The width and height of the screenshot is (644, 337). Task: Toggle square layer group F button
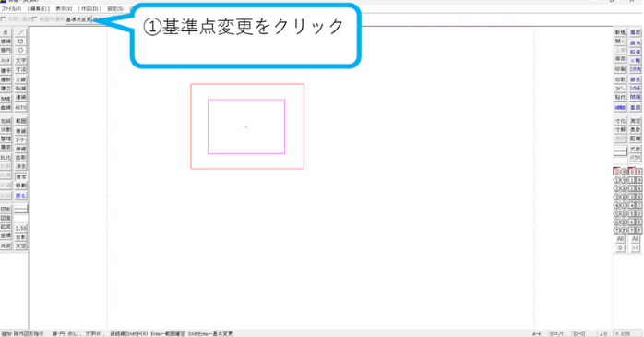639,231
